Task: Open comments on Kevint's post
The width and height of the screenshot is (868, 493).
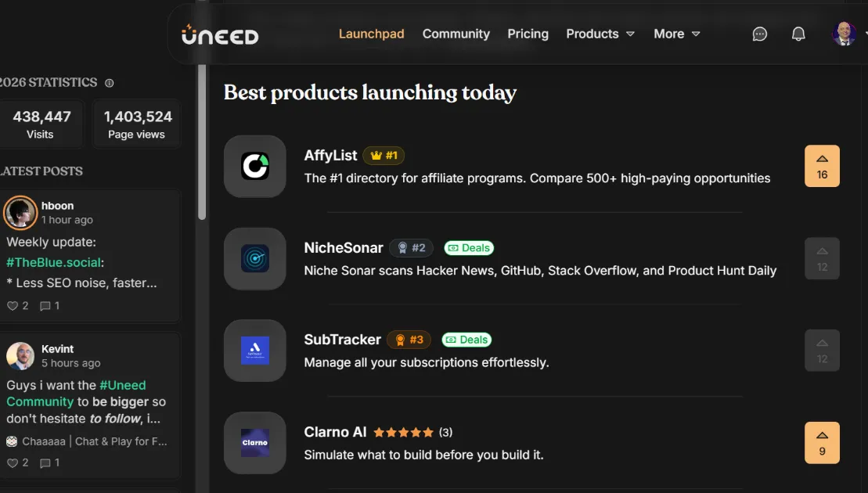Action: (x=45, y=462)
